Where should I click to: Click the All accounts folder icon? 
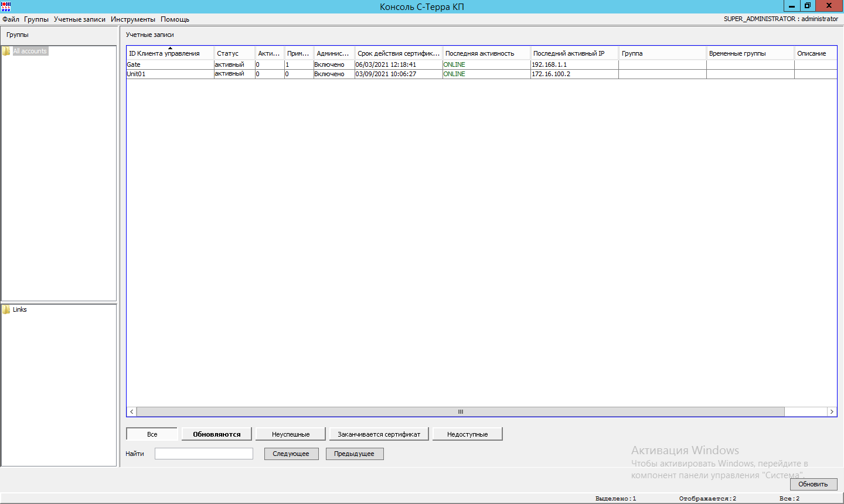6,51
